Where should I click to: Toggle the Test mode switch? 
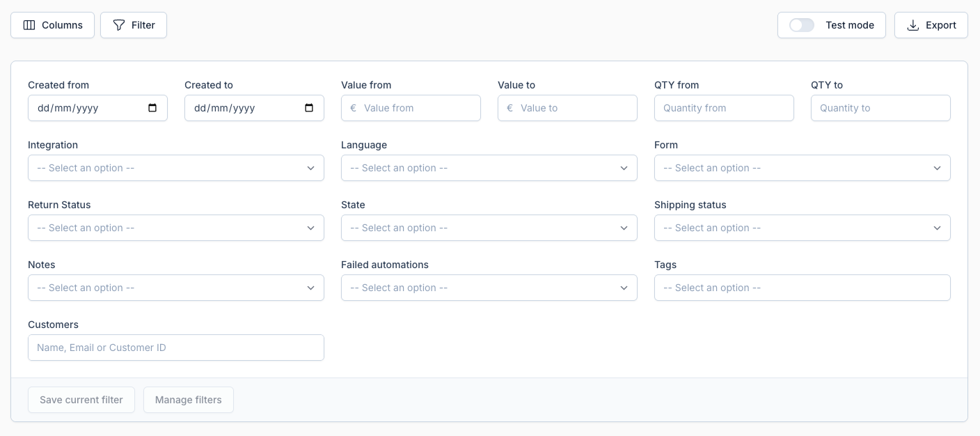(802, 25)
